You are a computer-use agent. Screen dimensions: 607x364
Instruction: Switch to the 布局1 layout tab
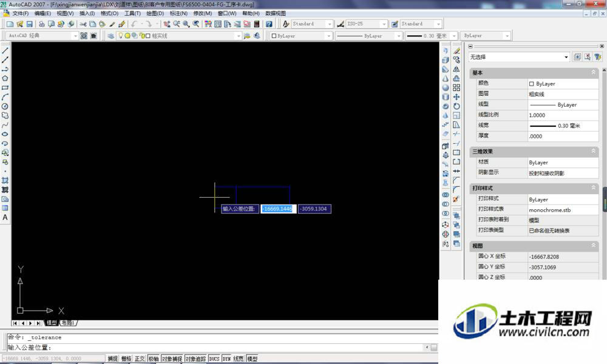(x=68, y=323)
